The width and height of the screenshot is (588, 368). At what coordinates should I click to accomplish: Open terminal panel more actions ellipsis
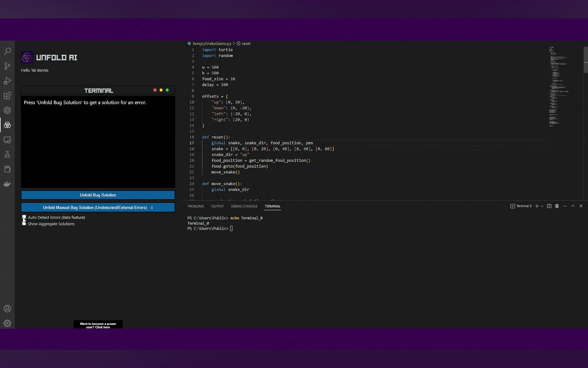pyautogui.click(x=565, y=206)
